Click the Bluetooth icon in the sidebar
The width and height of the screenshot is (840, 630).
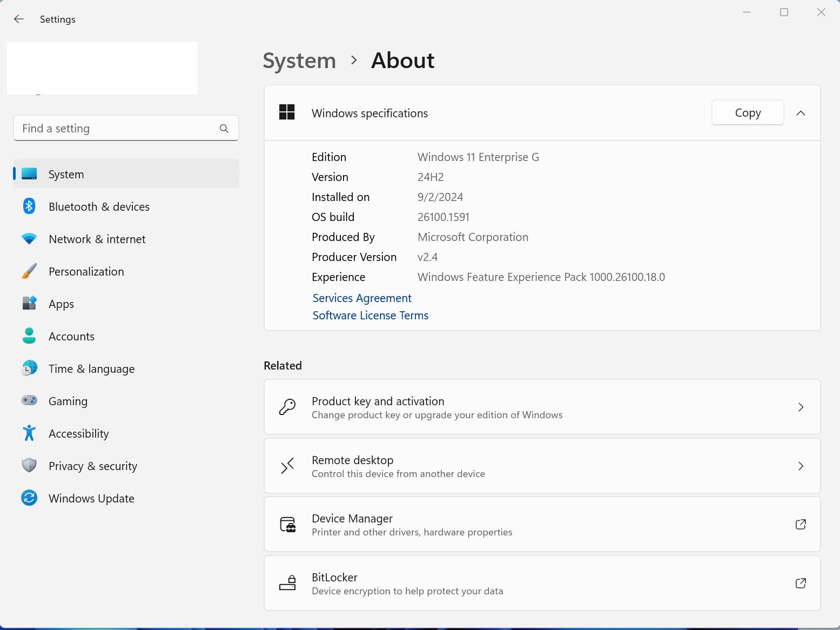click(29, 206)
